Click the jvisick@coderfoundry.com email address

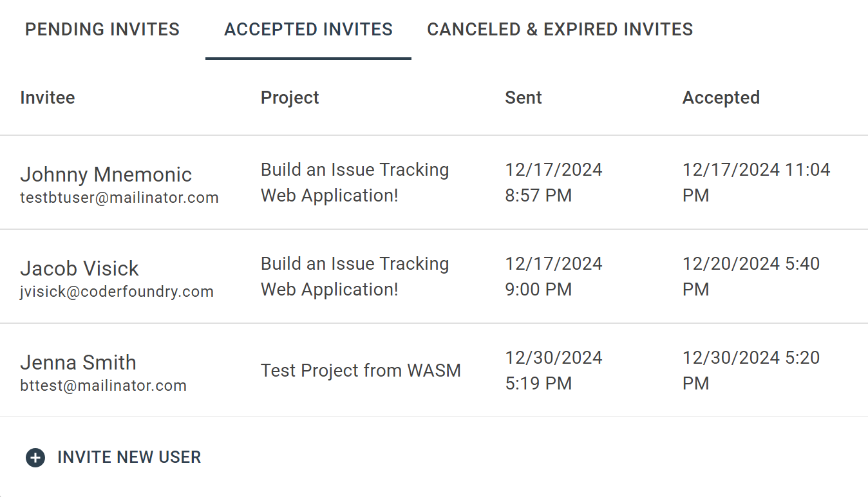[117, 292]
